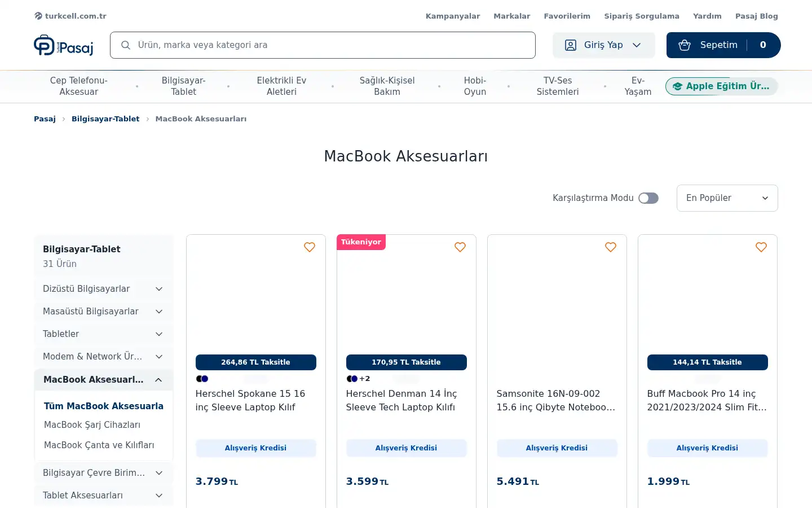Screen dimensions: 812x508
Task: Open TV-Ses Sistemleri menu
Action: point(558,86)
